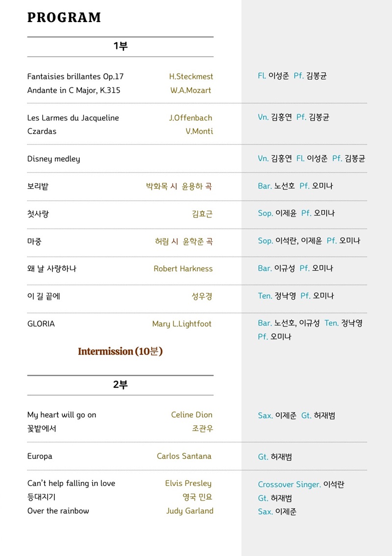Select the 2부 section header
This screenshot has height=556, width=392.
(120, 385)
